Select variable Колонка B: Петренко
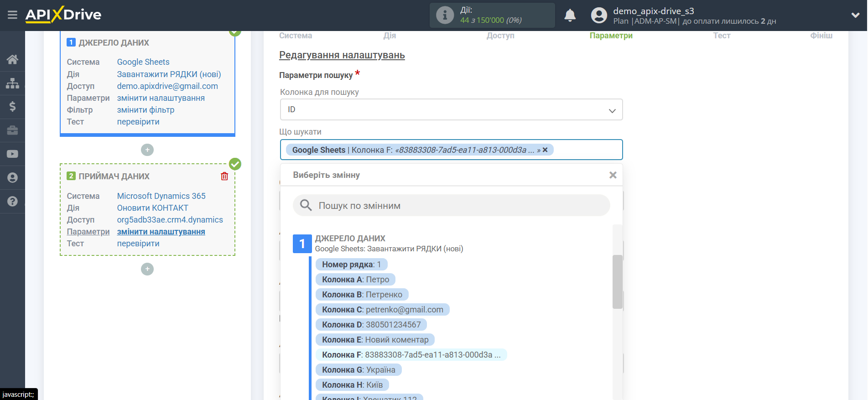Screen dimensions: 868x400 362,295
